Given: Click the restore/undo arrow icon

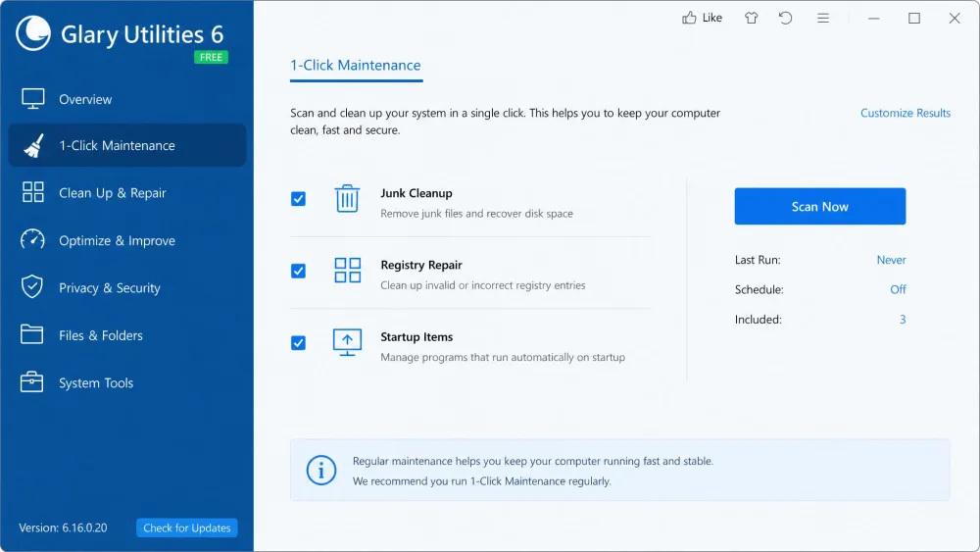Looking at the screenshot, I should (786, 18).
